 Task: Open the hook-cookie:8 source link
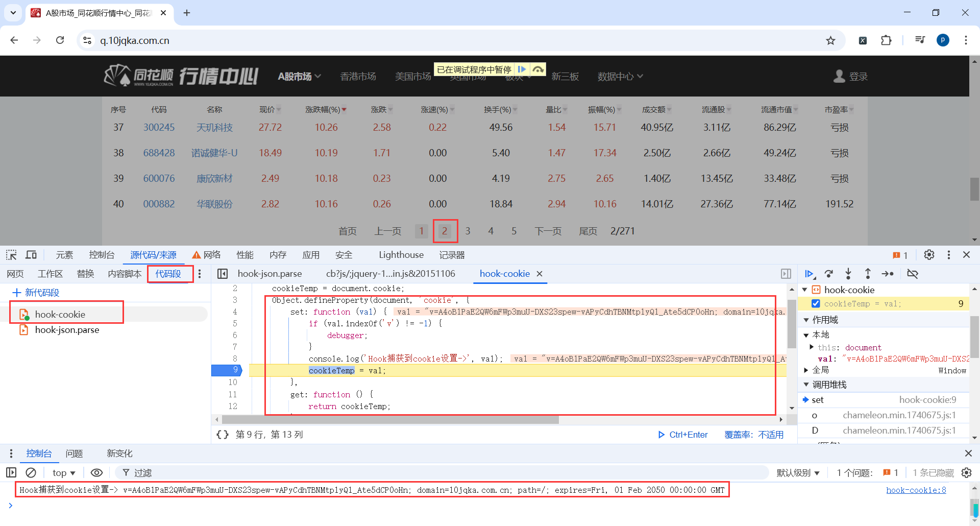click(x=916, y=490)
